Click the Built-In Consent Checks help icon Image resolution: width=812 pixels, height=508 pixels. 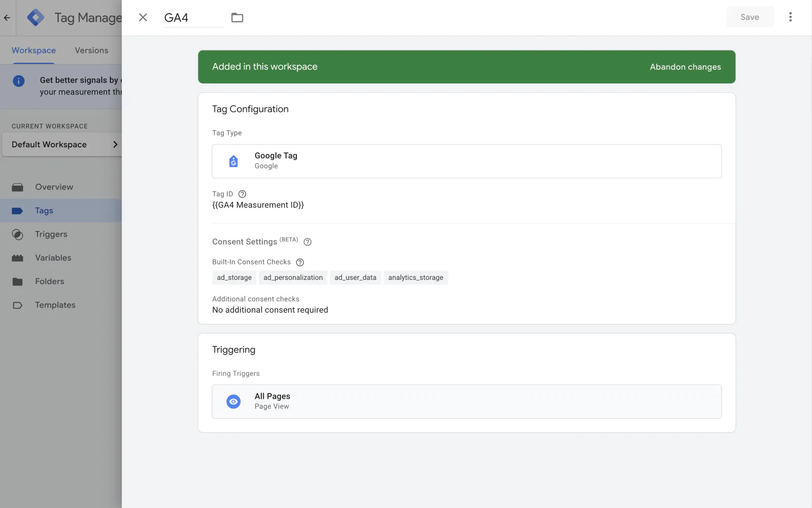300,262
